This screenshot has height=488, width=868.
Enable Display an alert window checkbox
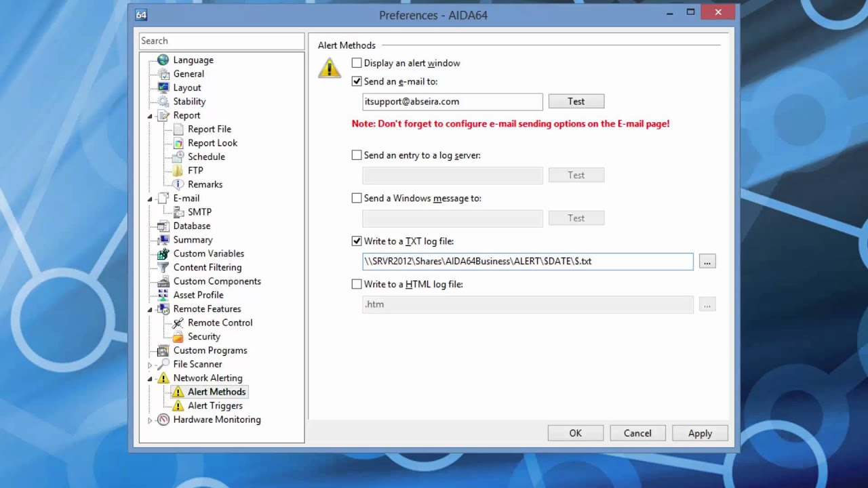click(x=357, y=63)
